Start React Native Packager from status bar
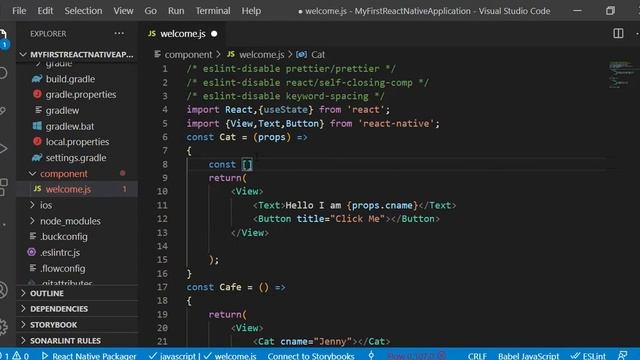 (x=89, y=356)
